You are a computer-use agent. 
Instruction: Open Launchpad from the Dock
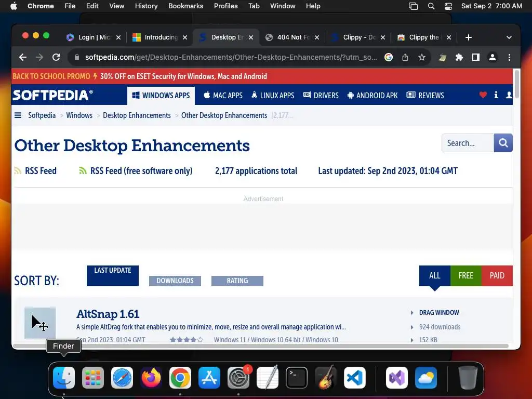coord(93,378)
